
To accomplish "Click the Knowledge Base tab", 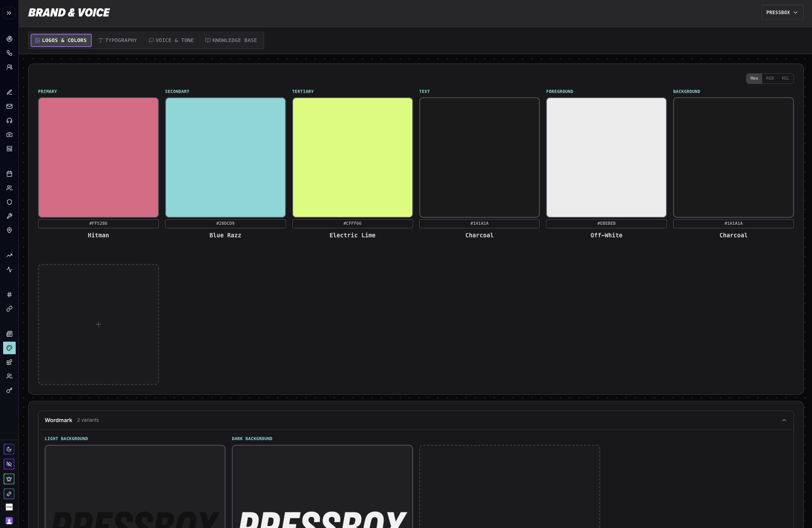I will point(231,40).
